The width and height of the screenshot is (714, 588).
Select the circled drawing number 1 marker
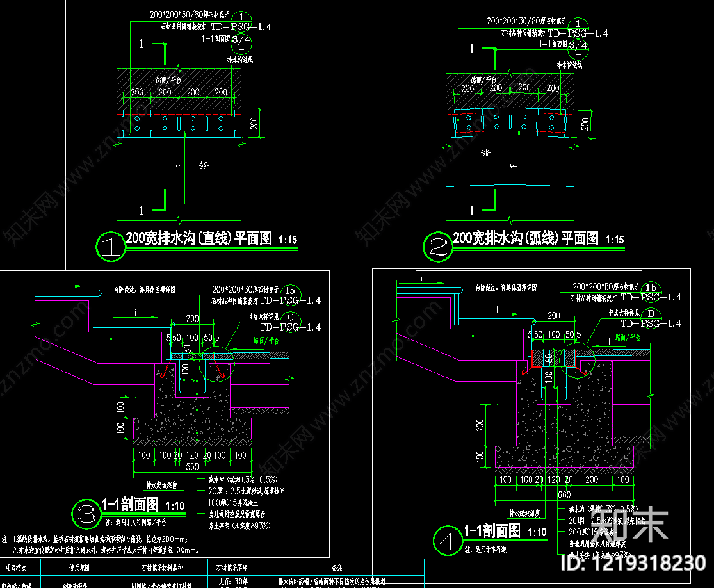[111, 247]
